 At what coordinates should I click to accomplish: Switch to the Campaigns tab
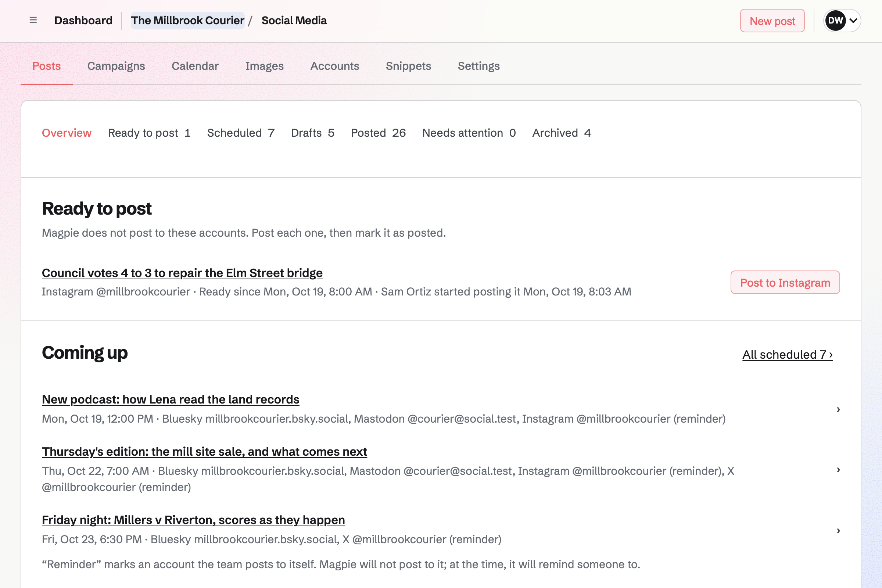(x=116, y=66)
